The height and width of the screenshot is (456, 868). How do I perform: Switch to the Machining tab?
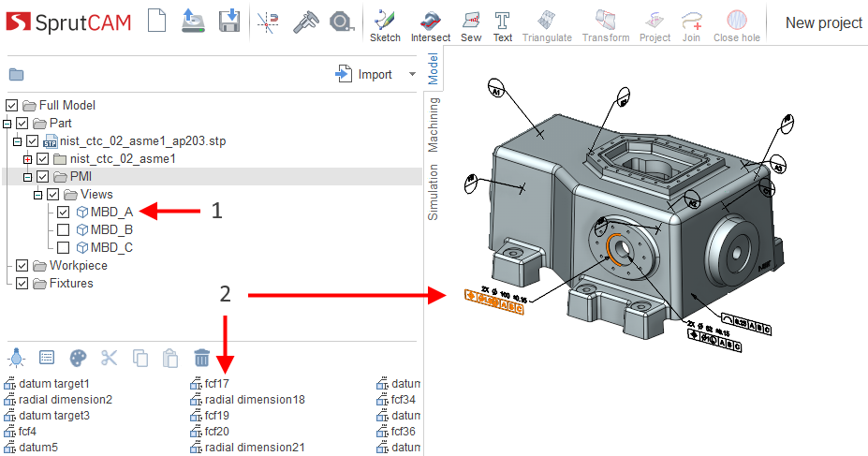[x=434, y=124]
